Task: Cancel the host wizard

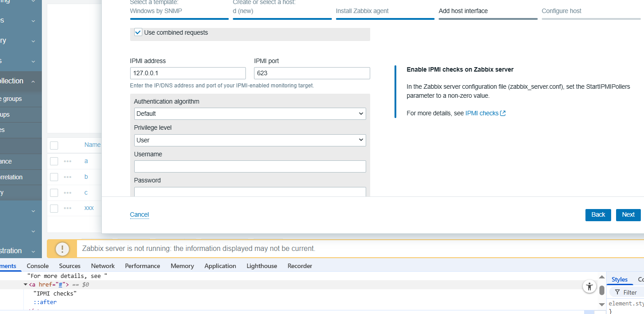Action: tap(140, 214)
